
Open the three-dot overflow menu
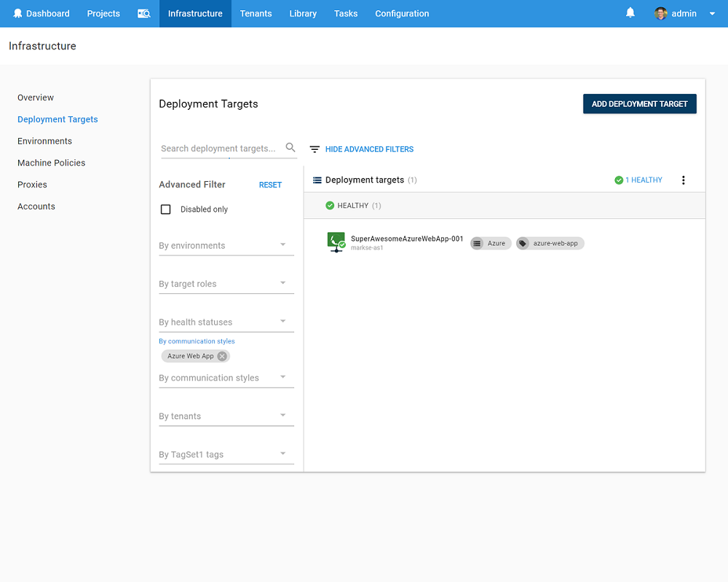click(x=683, y=180)
